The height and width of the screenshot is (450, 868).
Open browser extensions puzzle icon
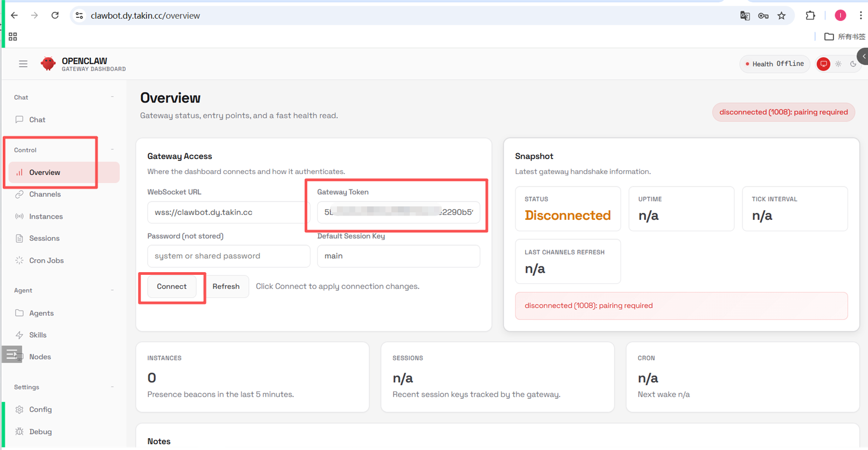[x=810, y=16]
